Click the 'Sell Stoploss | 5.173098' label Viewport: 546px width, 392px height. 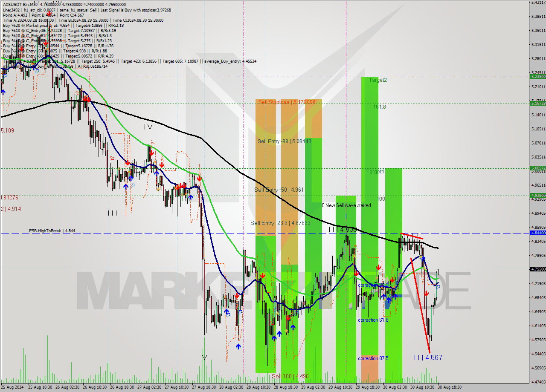point(287,102)
